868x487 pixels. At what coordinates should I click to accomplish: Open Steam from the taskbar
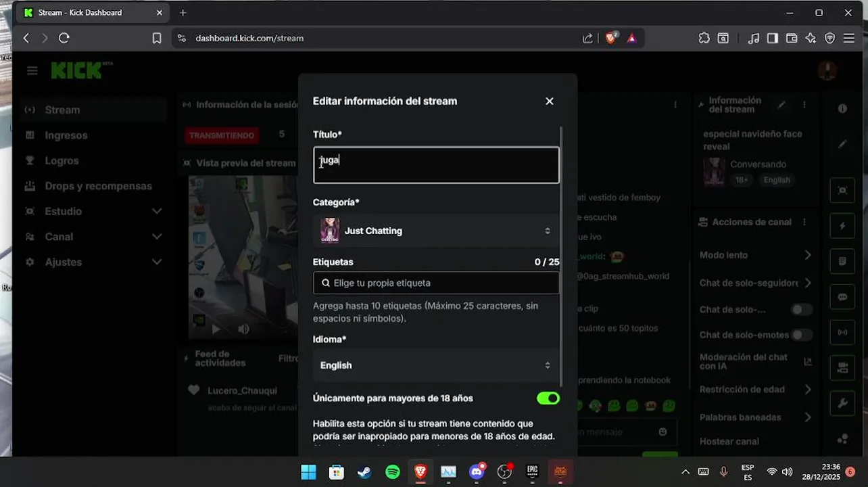pyautogui.click(x=364, y=471)
